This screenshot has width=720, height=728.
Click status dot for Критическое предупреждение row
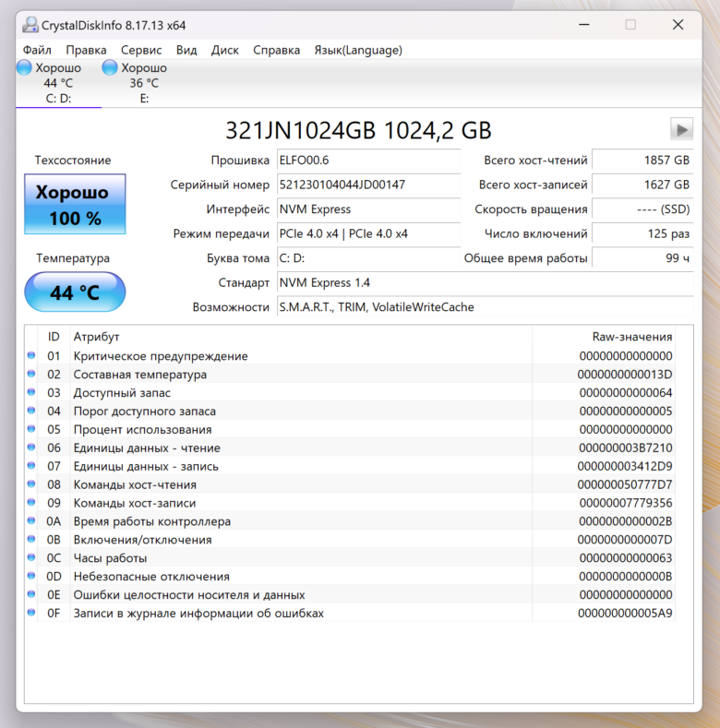31,355
